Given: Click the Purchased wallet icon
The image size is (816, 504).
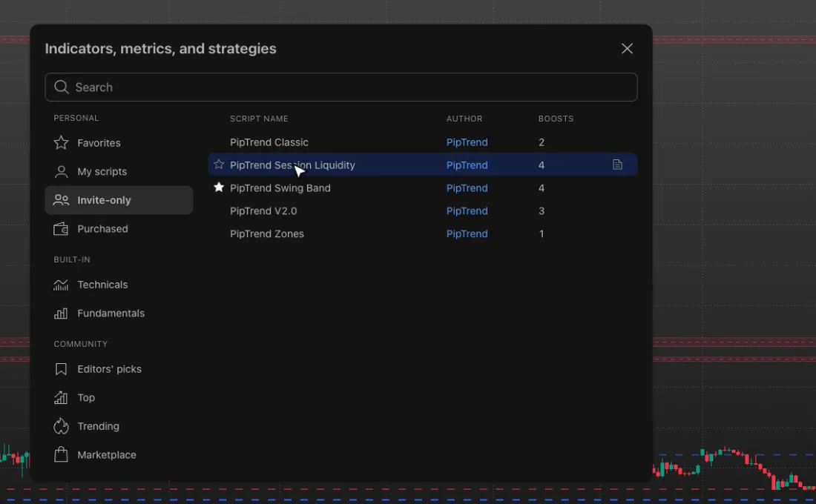Looking at the screenshot, I should click(x=61, y=229).
